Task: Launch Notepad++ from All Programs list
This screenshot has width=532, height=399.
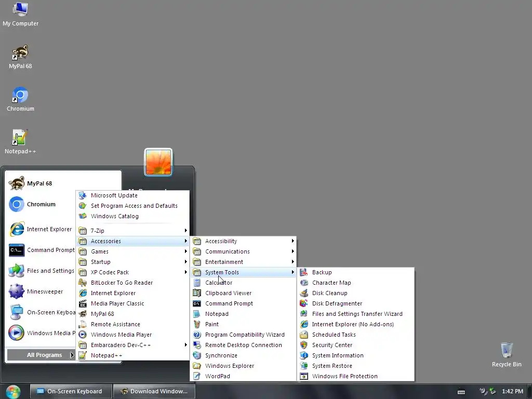Action: click(x=132, y=355)
